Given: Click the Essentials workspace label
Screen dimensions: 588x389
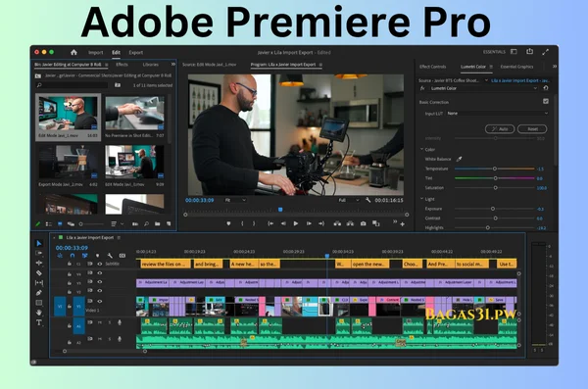Looking at the screenshot, I should pyautogui.click(x=494, y=52).
